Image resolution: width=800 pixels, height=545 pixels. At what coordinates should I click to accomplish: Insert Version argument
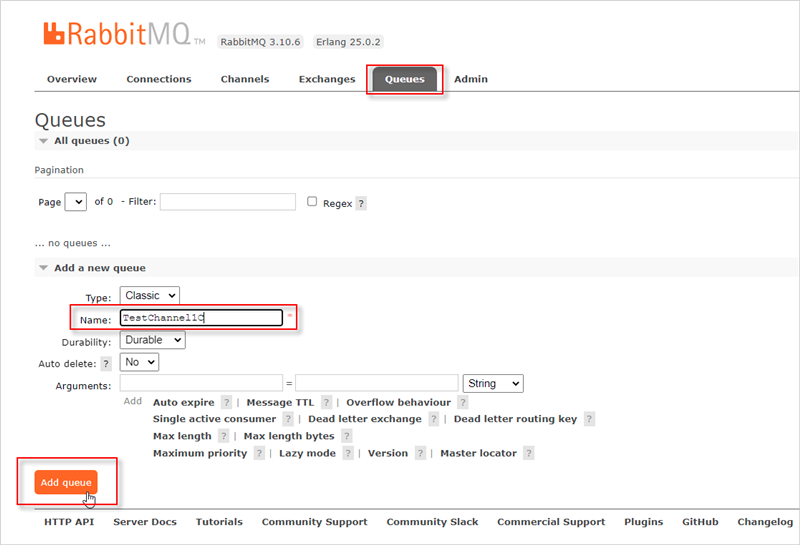click(x=388, y=453)
